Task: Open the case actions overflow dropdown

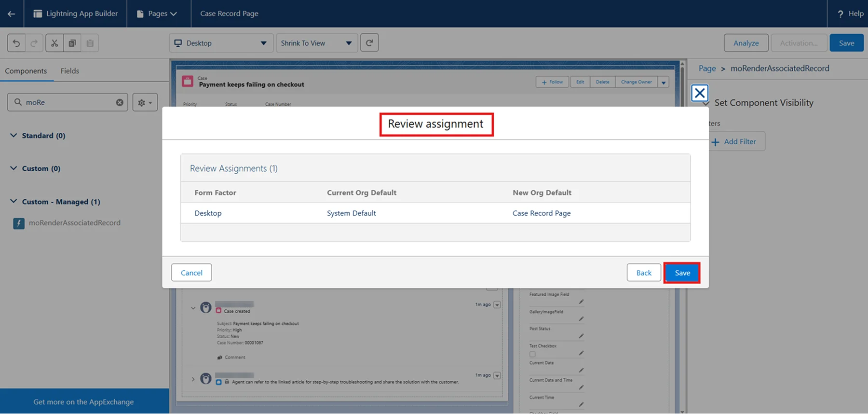Action: click(664, 82)
